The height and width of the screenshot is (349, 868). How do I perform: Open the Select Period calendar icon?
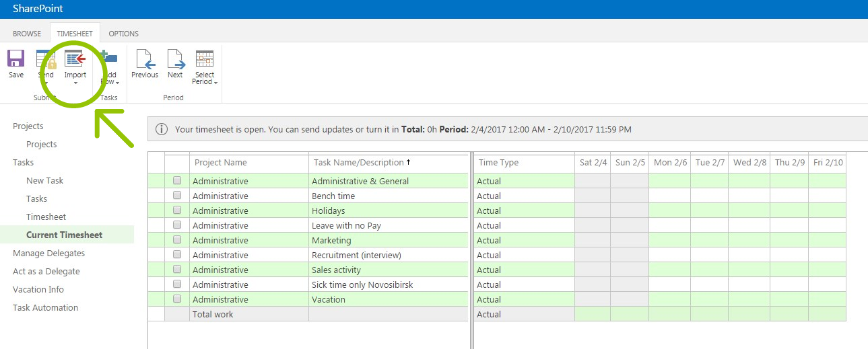[x=205, y=59]
